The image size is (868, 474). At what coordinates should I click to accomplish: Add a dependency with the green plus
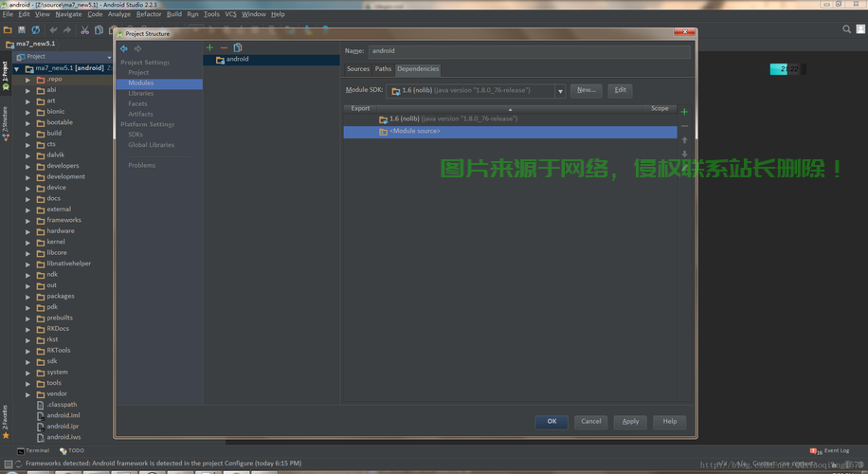(x=684, y=112)
